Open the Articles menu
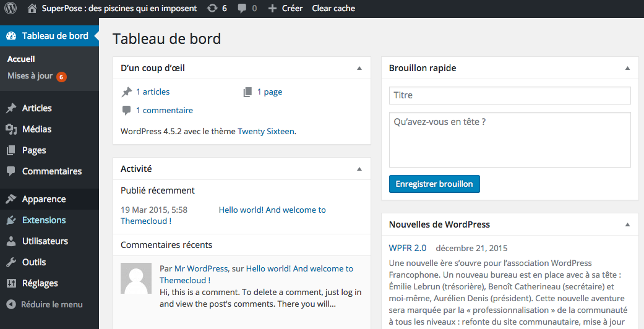The height and width of the screenshot is (329, 644). 49,108
